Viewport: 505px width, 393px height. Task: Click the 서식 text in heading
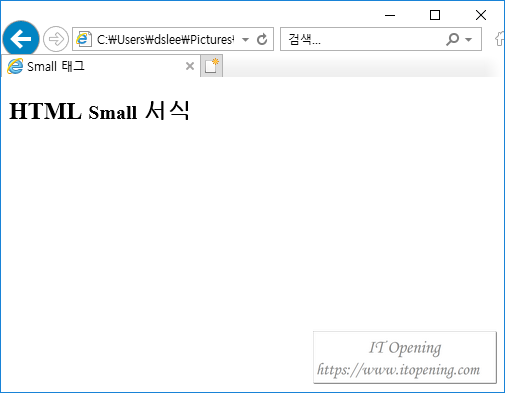tap(167, 110)
